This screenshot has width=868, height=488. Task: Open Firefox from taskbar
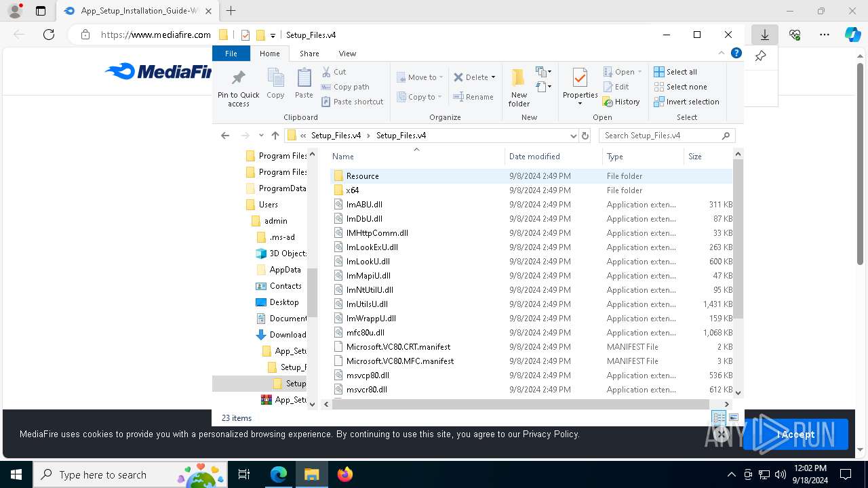tap(344, 474)
